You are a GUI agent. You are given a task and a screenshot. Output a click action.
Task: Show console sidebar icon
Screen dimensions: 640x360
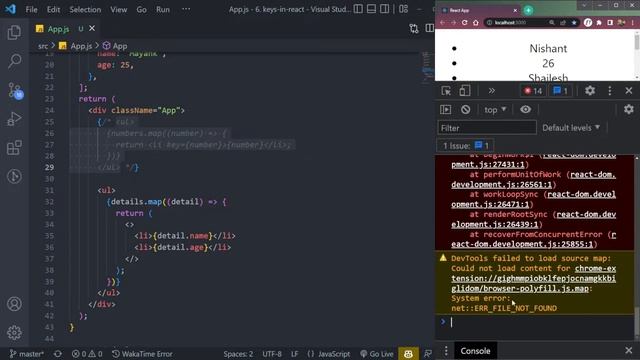pyautogui.click(x=445, y=109)
